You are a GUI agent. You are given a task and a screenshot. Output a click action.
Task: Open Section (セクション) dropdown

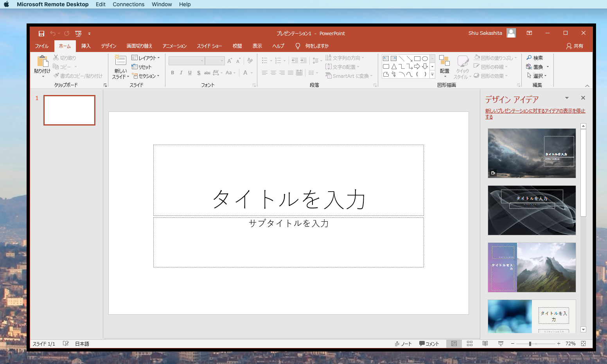(146, 76)
